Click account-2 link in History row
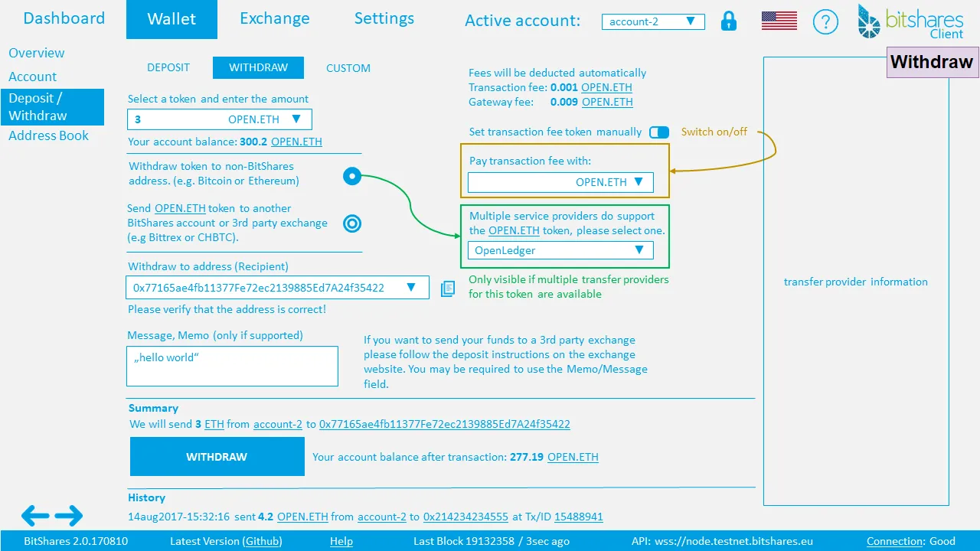 coord(382,517)
